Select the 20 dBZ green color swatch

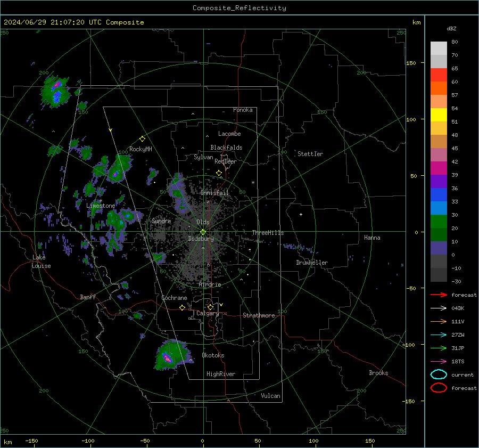tap(439, 221)
